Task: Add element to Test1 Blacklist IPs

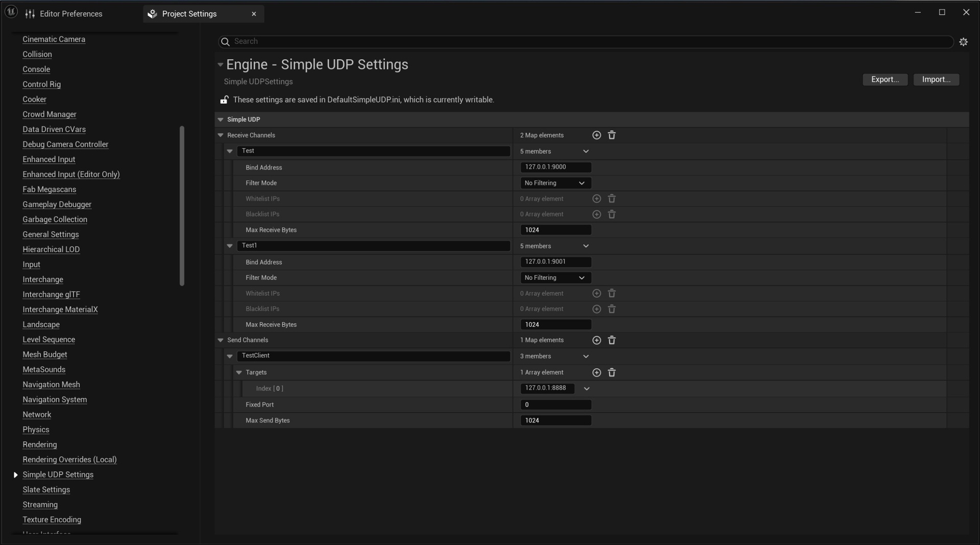Action: 596,309
